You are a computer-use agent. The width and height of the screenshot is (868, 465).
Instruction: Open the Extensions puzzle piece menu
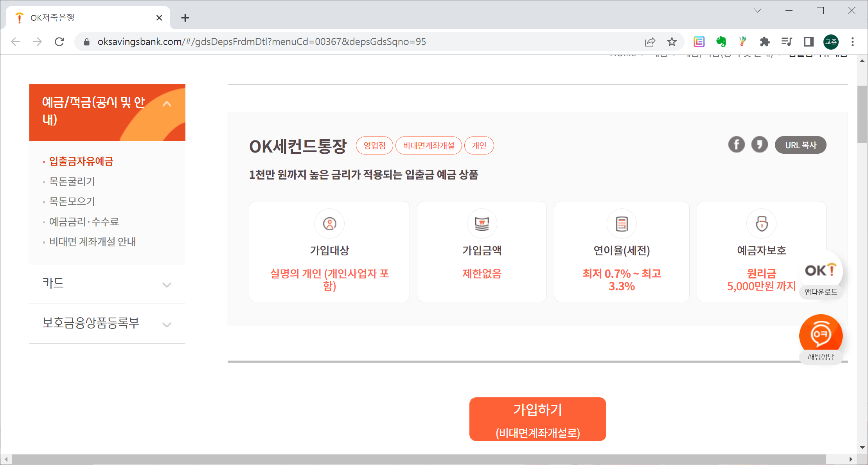point(764,41)
